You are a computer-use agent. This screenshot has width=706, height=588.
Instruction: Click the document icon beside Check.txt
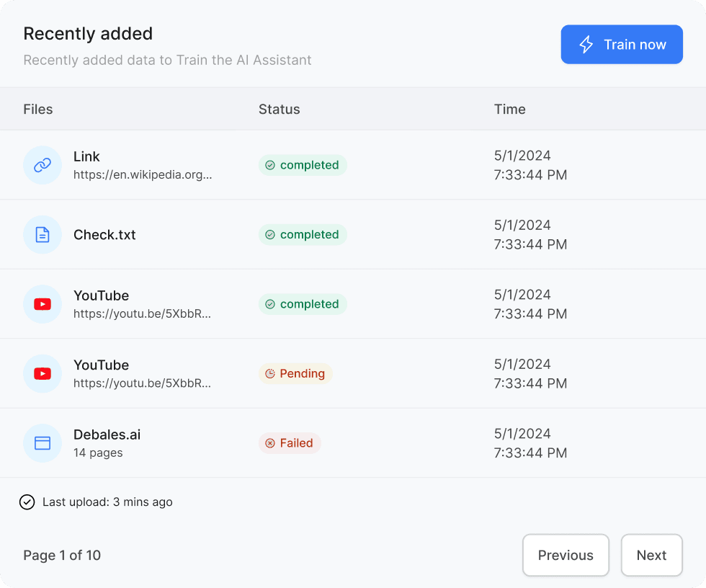coord(43,235)
